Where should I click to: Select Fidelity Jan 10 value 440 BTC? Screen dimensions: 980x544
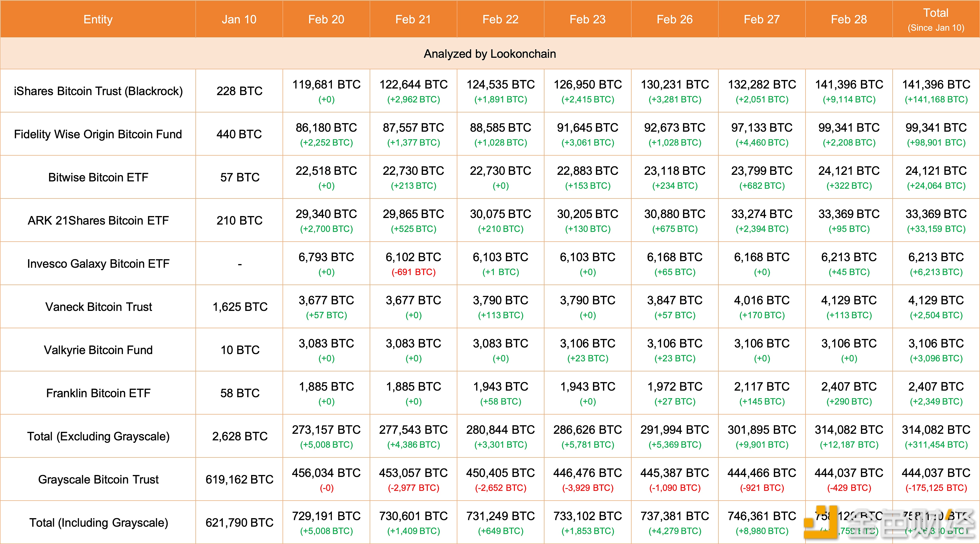click(239, 134)
